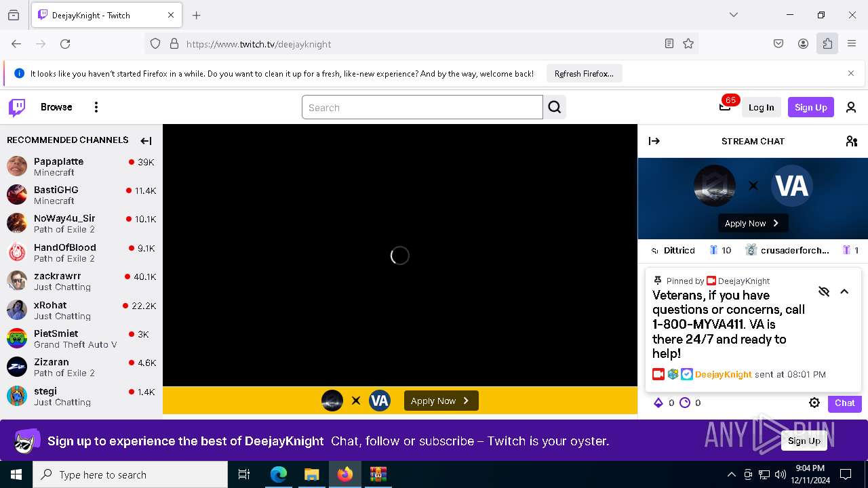Collapse the pinned message chevron

tap(844, 291)
